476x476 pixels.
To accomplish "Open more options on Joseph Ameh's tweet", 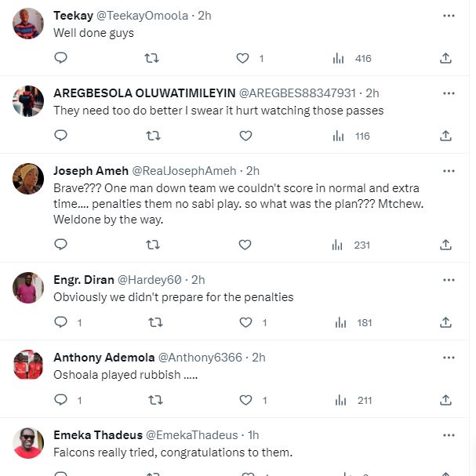I will [x=449, y=171].
